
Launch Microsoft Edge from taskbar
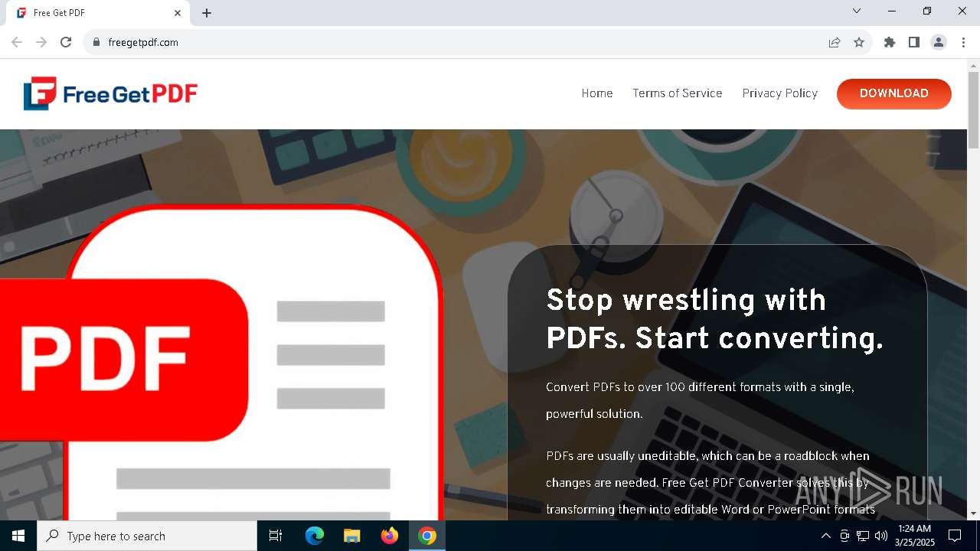[x=315, y=536]
